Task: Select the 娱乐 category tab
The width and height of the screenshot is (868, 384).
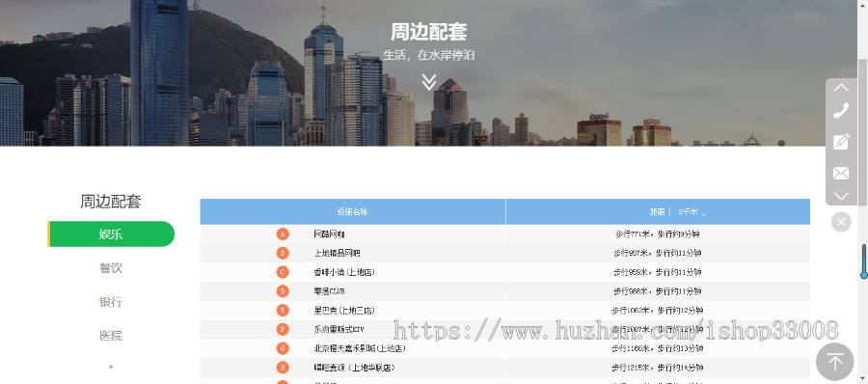Action: (x=111, y=233)
